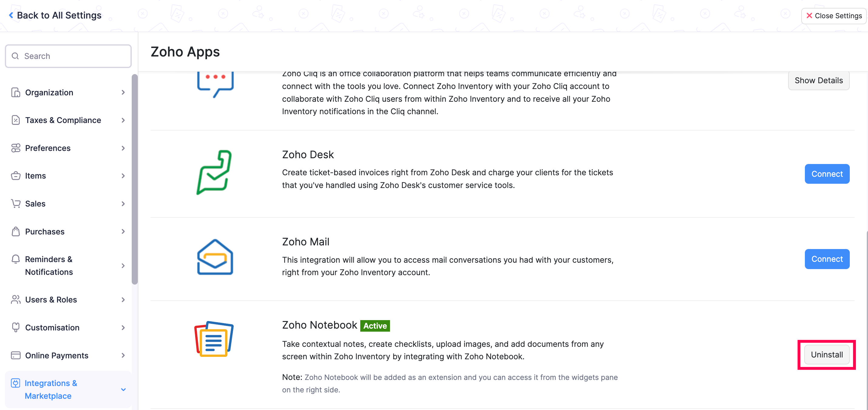Viewport: 868px width, 410px height.
Task: Connect the Zoho Desk integration
Action: click(x=826, y=174)
